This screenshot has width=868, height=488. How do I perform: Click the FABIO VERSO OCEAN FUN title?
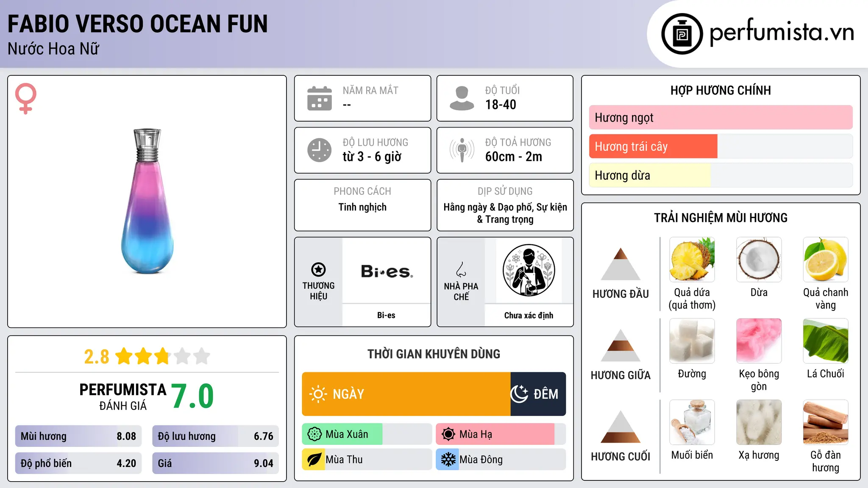(x=138, y=24)
